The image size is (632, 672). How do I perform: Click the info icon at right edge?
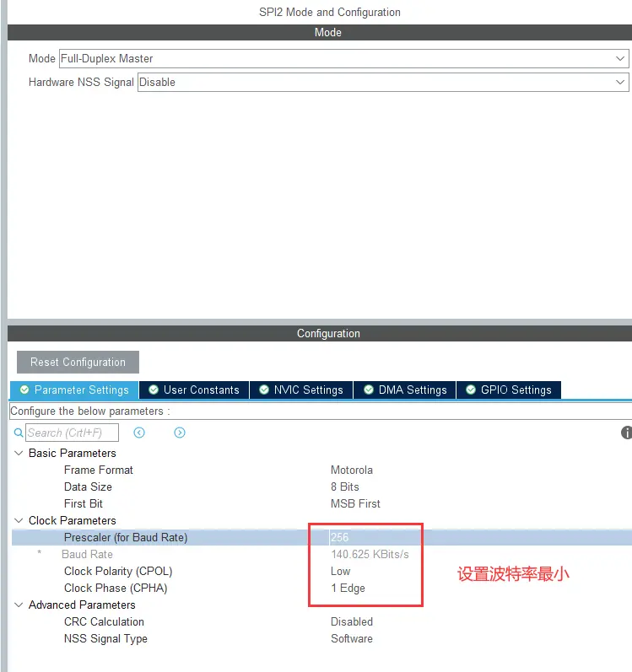pyautogui.click(x=626, y=433)
